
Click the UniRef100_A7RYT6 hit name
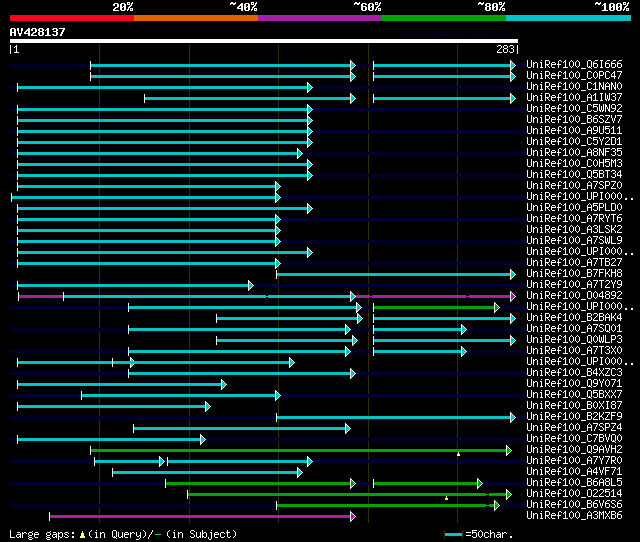[x=574, y=219]
